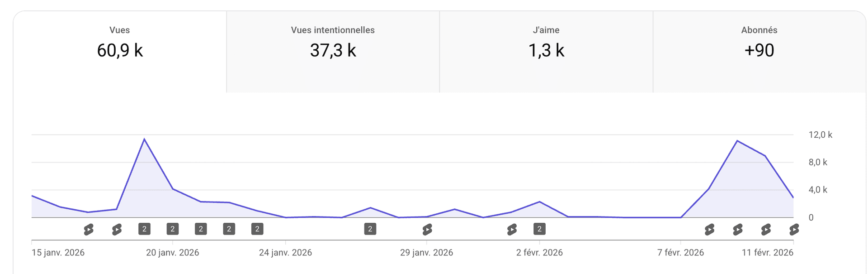868x274 pixels.
Task: Click the January peak point on the views line
Action: coord(144,139)
